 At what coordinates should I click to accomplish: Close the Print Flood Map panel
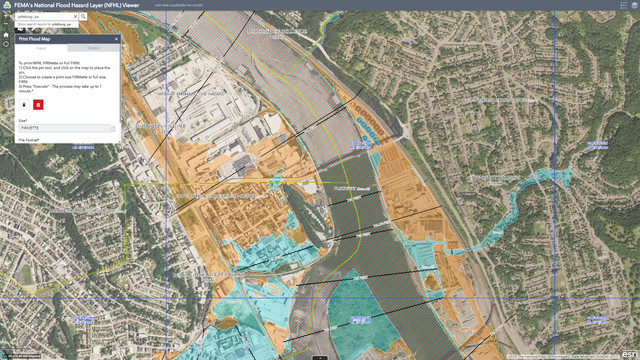[x=116, y=39]
